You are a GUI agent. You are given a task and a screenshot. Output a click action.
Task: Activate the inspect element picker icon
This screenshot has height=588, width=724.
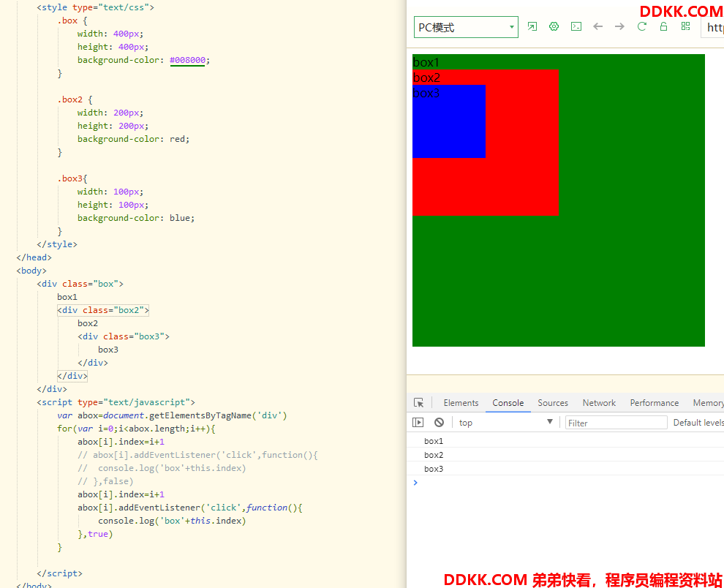(419, 403)
